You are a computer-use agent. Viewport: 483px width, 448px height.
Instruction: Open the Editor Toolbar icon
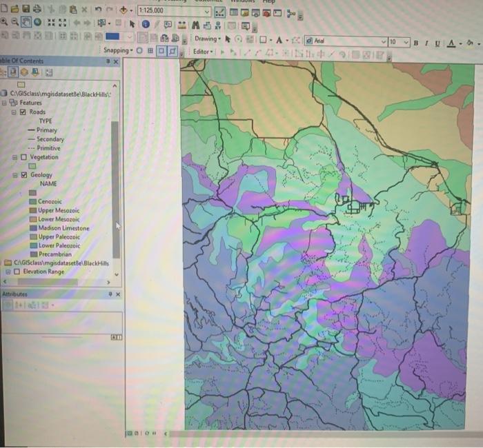(x=219, y=12)
